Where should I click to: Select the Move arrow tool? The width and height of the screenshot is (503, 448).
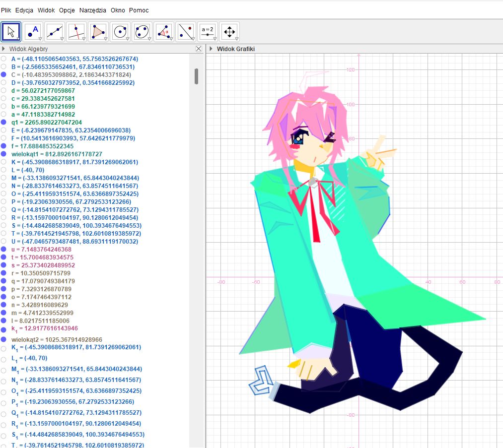tap(11, 32)
